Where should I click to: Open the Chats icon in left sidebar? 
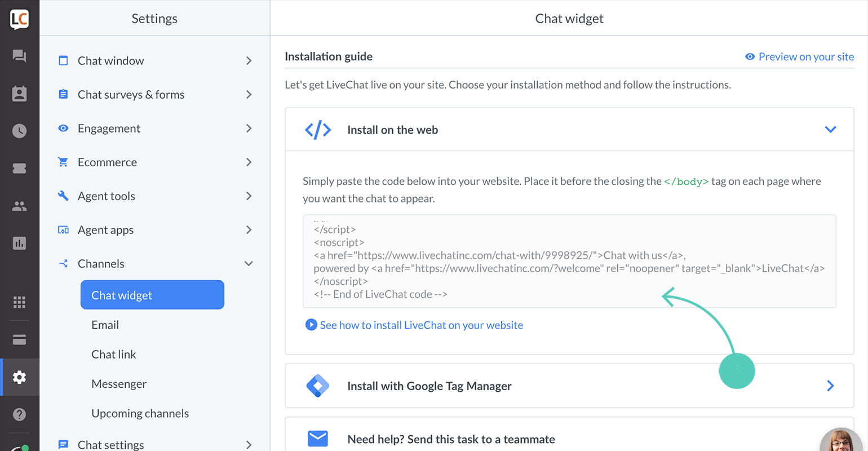point(19,56)
